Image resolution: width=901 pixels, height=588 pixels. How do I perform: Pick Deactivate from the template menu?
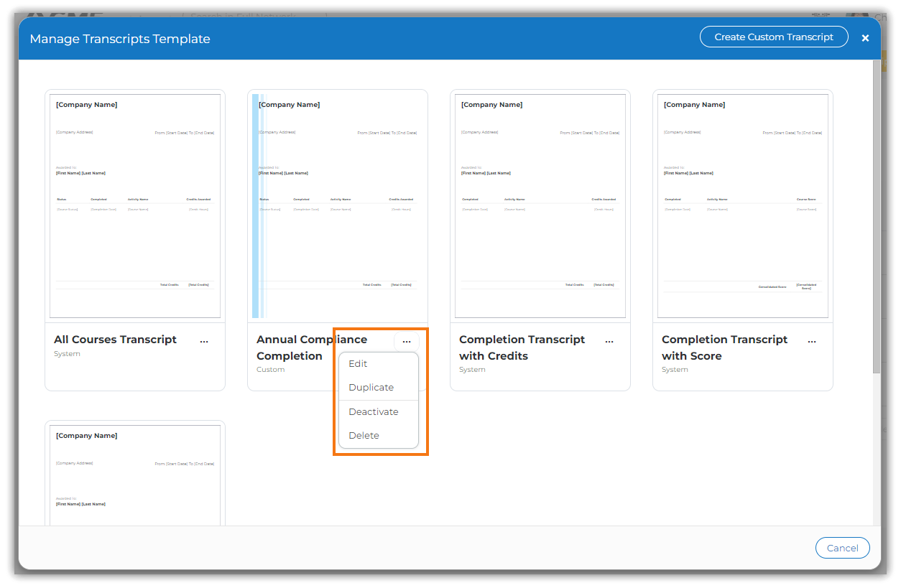(x=373, y=412)
